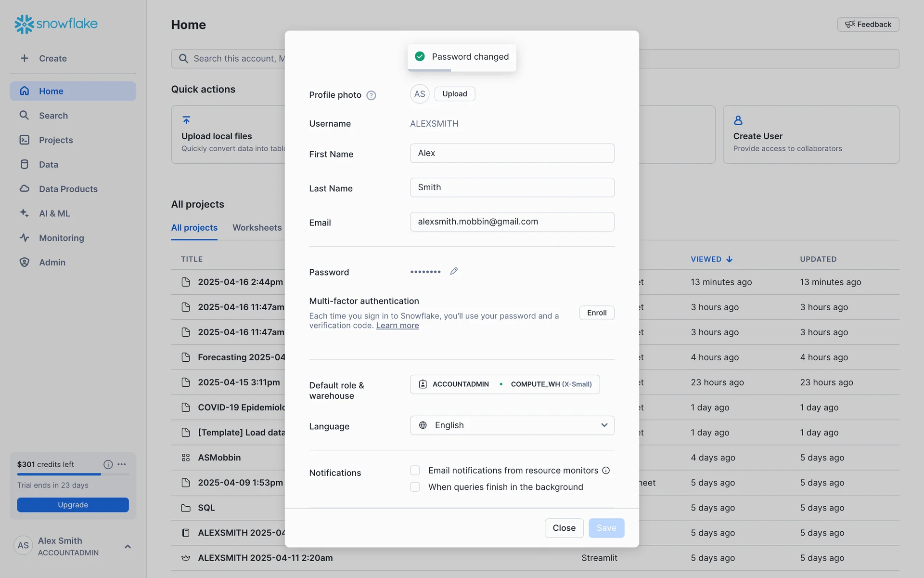
Task: Click the credits usage progress bar
Action: coord(72,474)
